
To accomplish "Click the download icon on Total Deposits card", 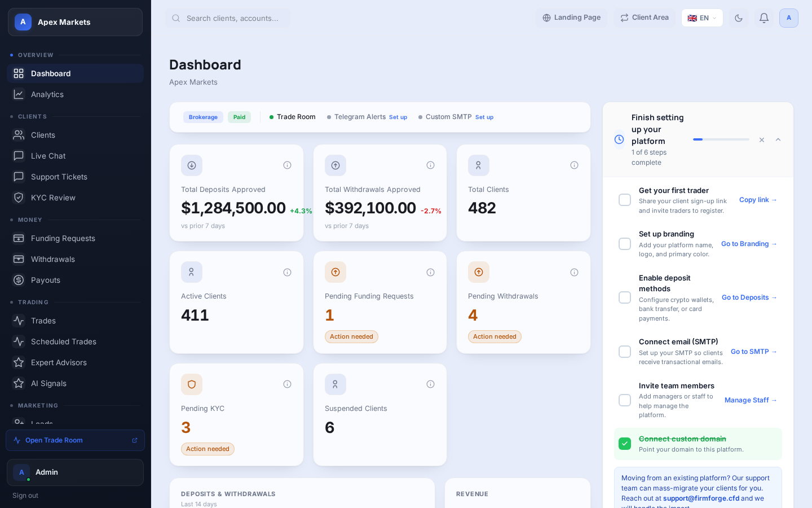I will (x=192, y=165).
